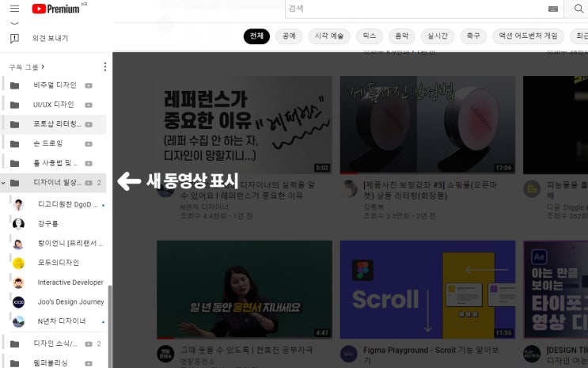Open 강구룡 channel name
Screen dimensions: 588x368
click(48, 224)
